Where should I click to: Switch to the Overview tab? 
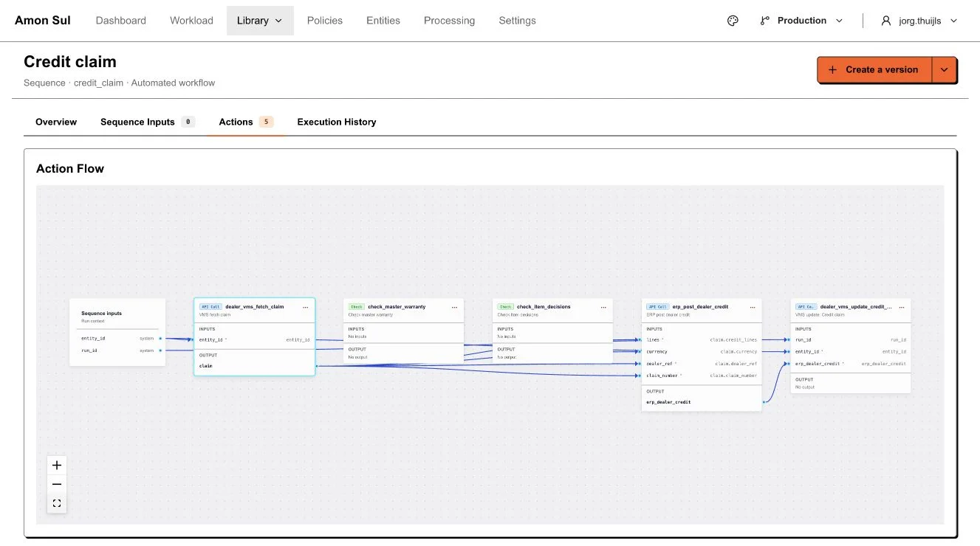pyautogui.click(x=56, y=122)
